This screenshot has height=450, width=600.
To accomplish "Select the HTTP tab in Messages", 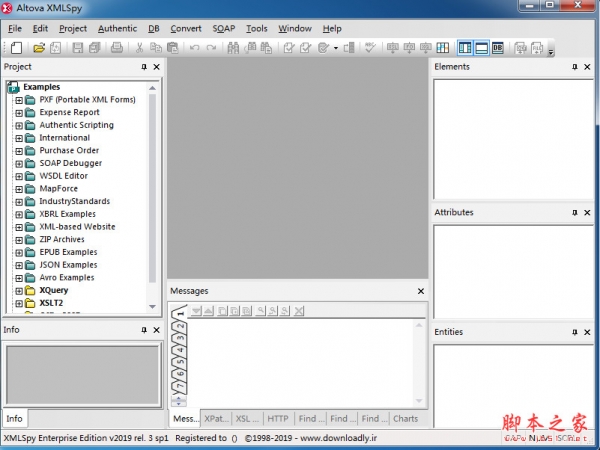I will (x=278, y=419).
